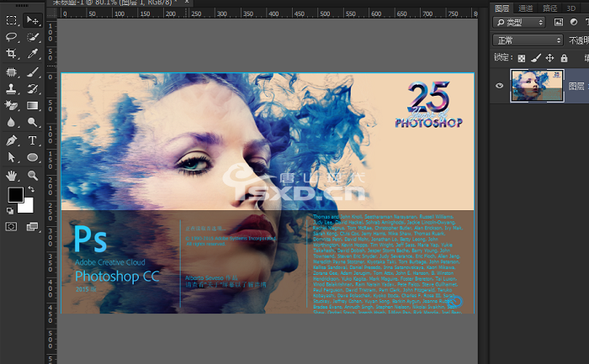Select the Pen tool

coord(11,140)
